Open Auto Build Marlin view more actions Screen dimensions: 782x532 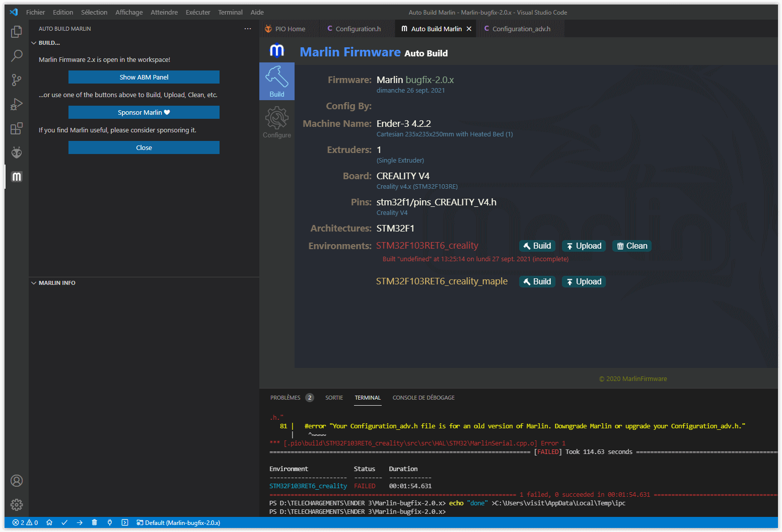248,29
